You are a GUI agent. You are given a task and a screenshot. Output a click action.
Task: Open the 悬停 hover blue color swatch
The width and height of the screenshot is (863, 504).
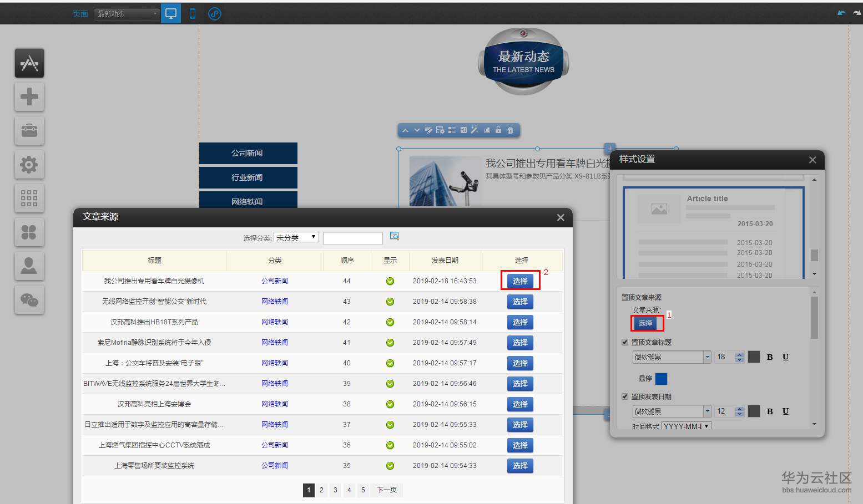tap(662, 379)
